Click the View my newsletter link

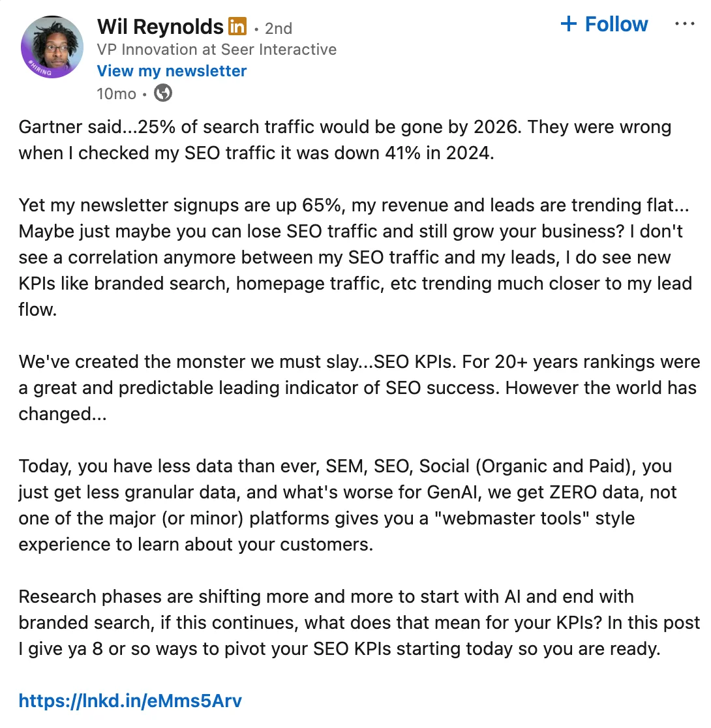172,70
